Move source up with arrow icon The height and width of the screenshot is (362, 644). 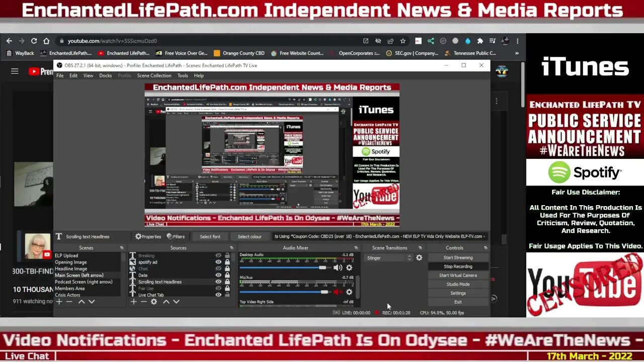coord(166,302)
